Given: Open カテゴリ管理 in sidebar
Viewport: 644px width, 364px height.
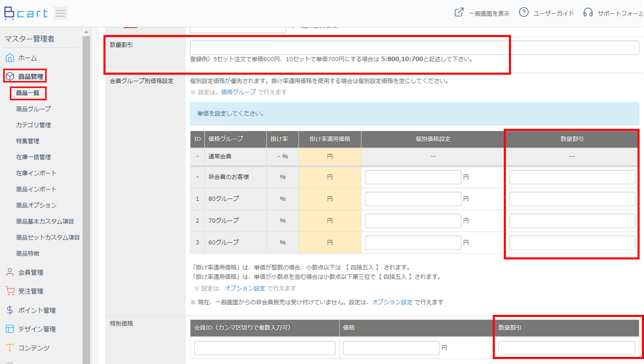Looking at the screenshot, I should (34, 125).
